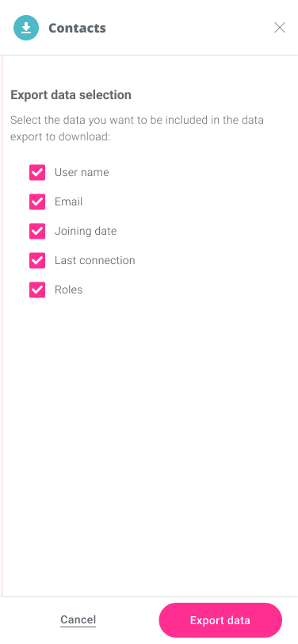Close the Contacts export panel with X

[280, 28]
